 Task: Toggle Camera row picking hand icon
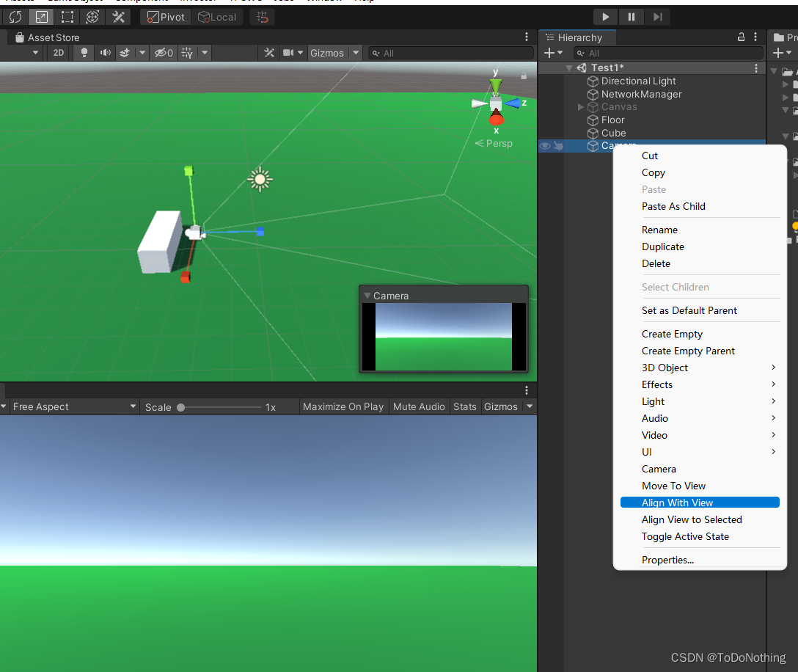558,146
